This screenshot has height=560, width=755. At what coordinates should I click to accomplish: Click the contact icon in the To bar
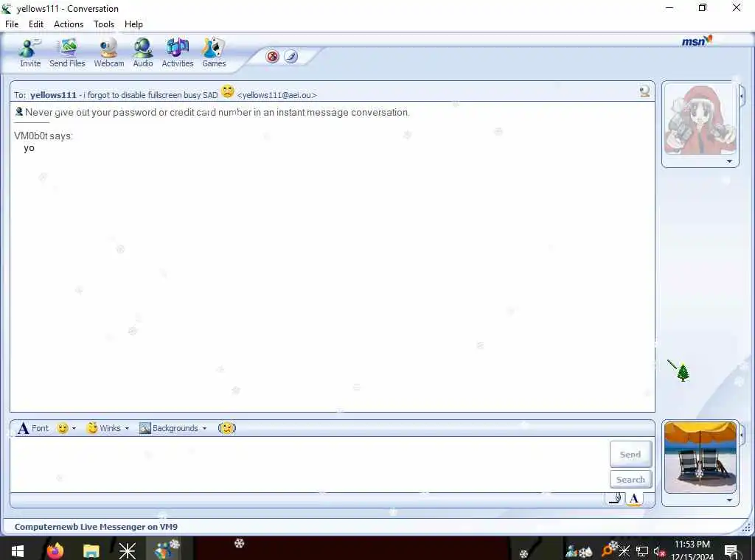click(x=644, y=91)
